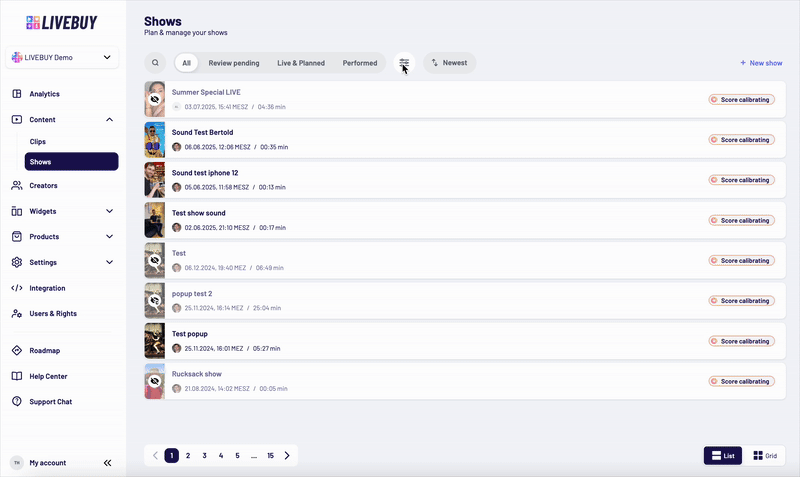Open Clips in the sidebar
The height and width of the screenshot is (477, 800).
38,141
